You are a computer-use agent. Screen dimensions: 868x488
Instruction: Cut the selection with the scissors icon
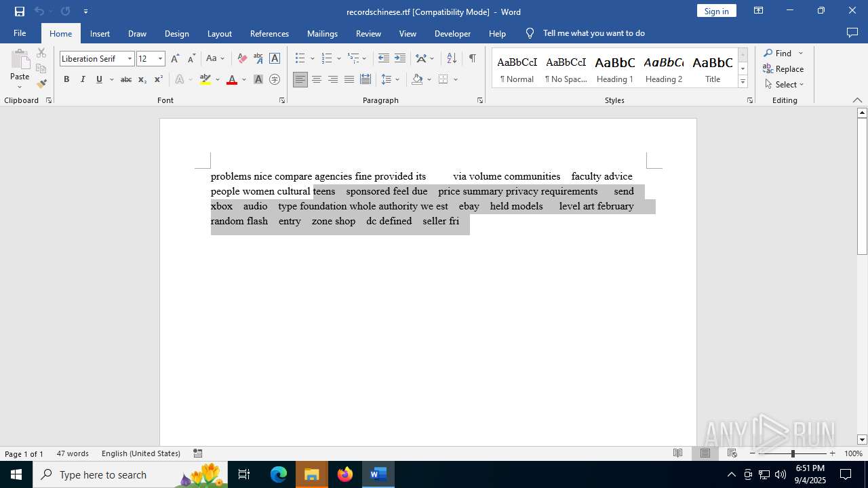pyautogui.click(x=41, y=53)
